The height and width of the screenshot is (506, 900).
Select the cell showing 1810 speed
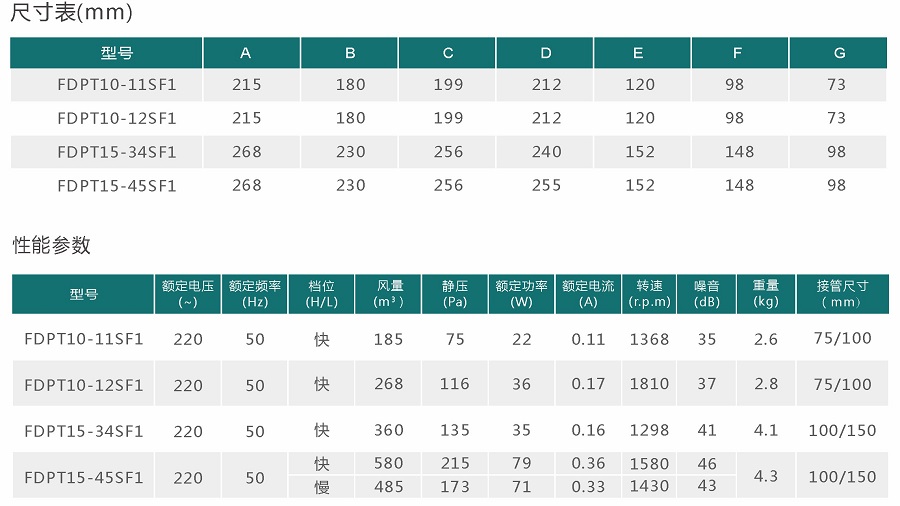click(x=649, y=384)
